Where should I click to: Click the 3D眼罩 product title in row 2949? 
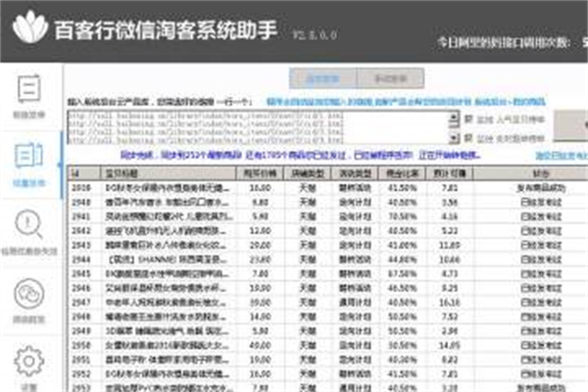[x=168, y=331]
